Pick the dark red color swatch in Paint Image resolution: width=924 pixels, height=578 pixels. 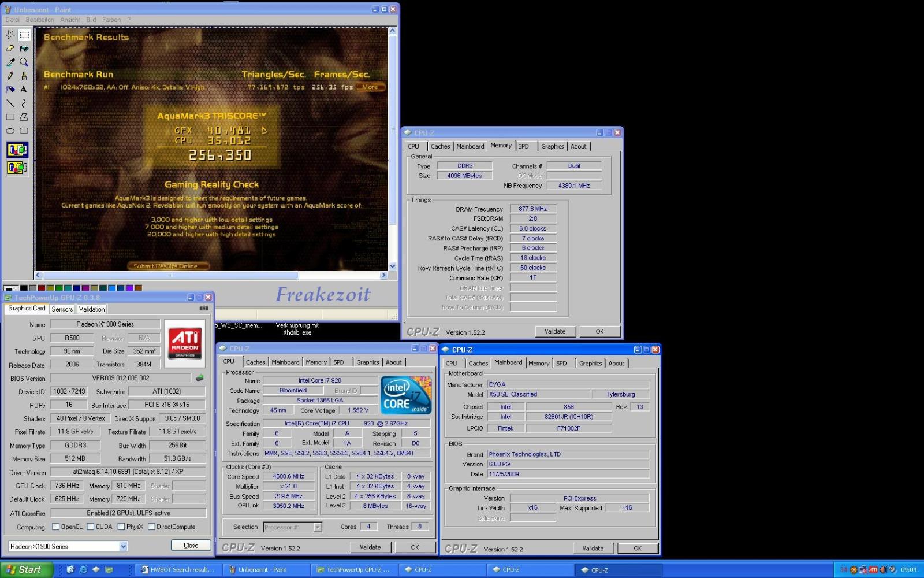pos(41,288)
